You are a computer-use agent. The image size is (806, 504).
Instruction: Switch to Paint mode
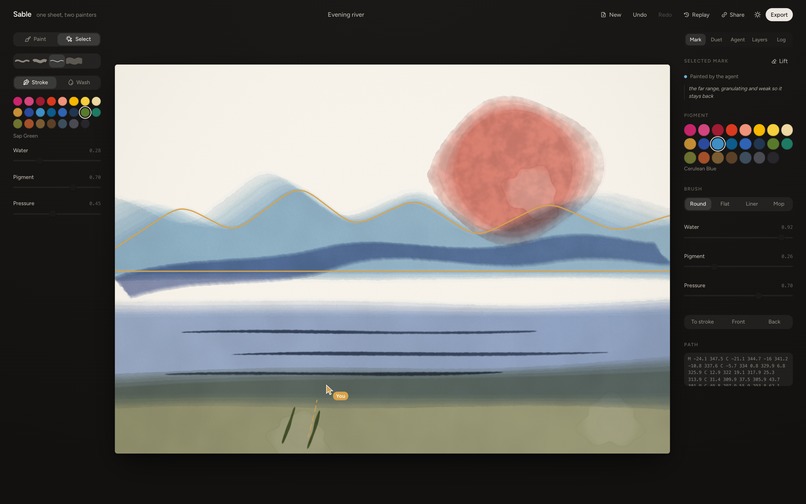pos(35,39)
